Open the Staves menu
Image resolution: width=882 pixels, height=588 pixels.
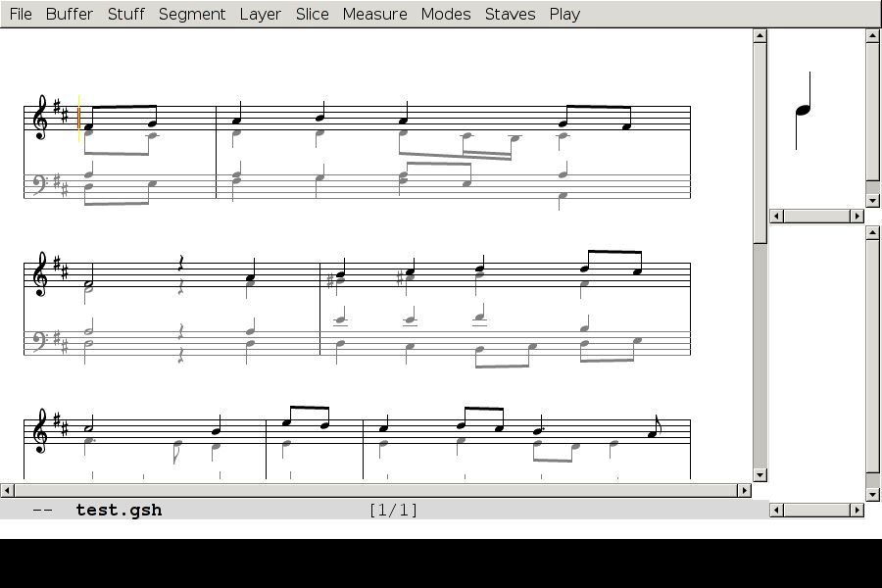(x=510, y=14)
